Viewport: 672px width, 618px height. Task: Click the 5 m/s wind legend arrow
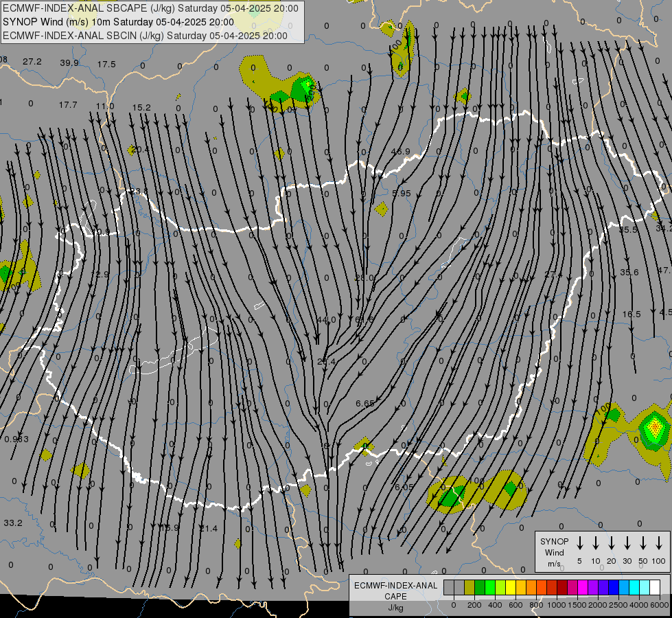point(579,543)
